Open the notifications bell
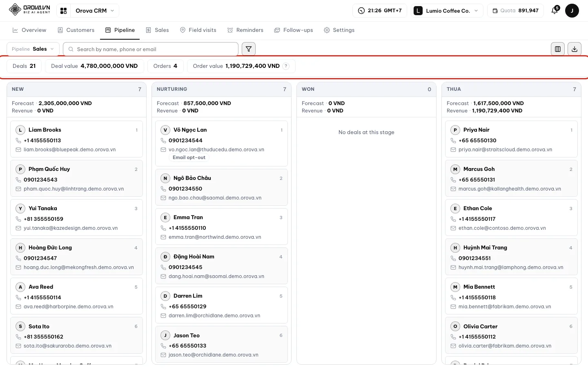The image size is (588, 368). tap(555, 11)
